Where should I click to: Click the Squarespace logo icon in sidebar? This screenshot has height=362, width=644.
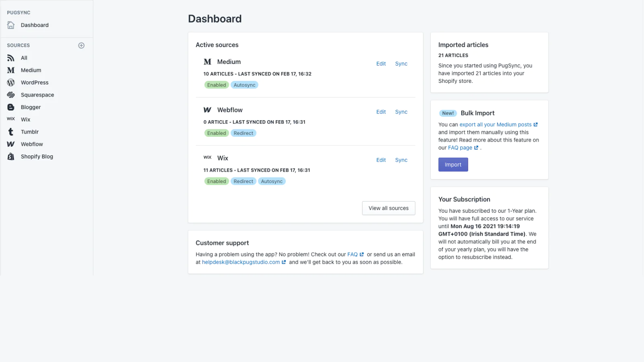pyautogui.click(x=11, y=95)
